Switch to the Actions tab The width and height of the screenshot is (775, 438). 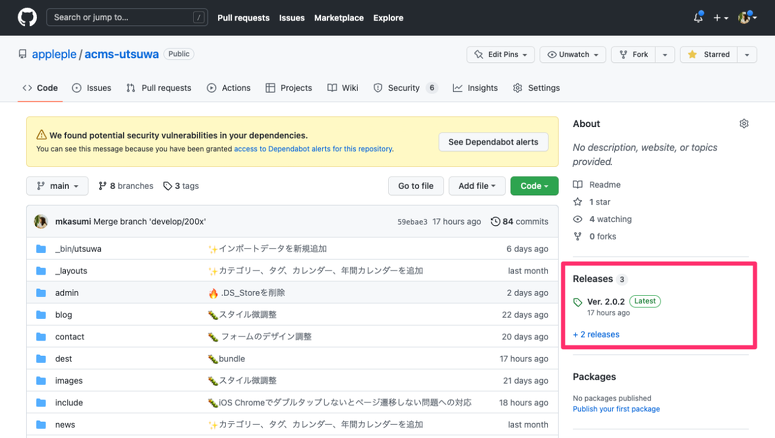coord(229,88)
